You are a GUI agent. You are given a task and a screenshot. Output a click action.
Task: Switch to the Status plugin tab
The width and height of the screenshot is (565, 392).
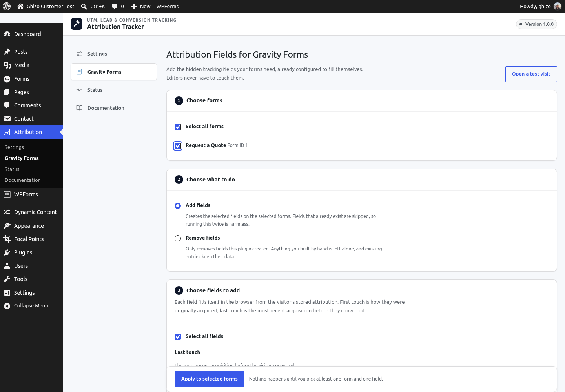pyautogui.click(x=114, y=90)
